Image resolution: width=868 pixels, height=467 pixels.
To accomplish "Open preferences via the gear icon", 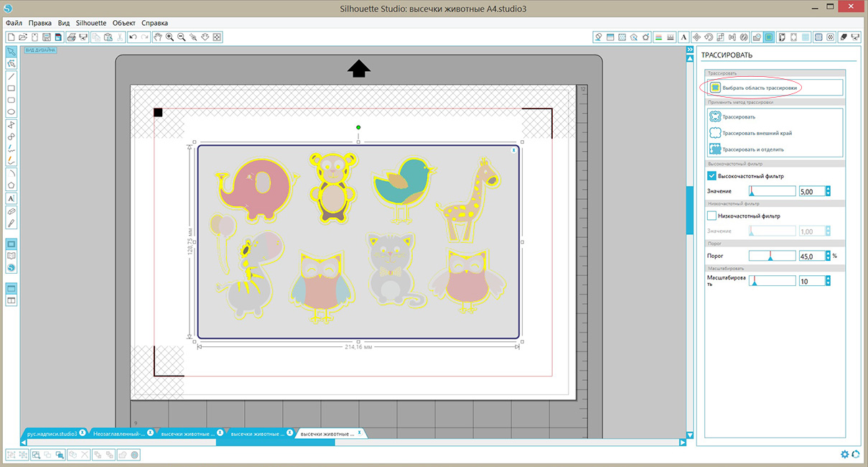I will pyautogui.click(x=845, y=454).
